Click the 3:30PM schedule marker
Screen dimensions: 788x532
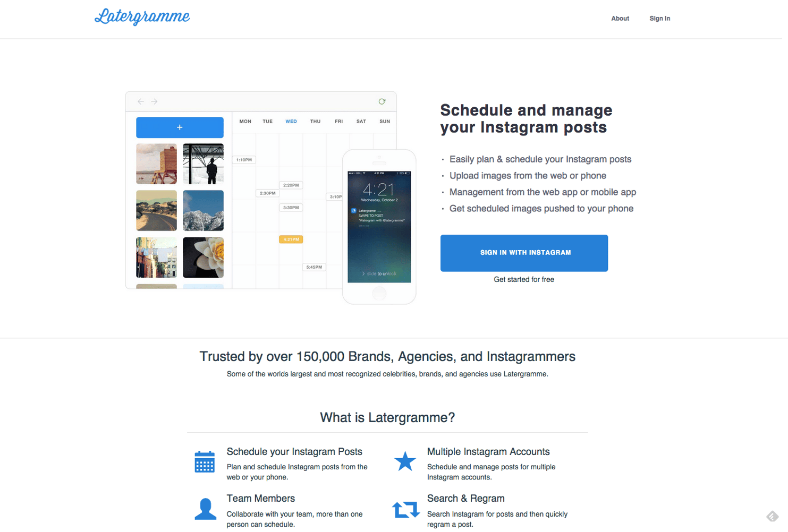(x=291, y=208)
